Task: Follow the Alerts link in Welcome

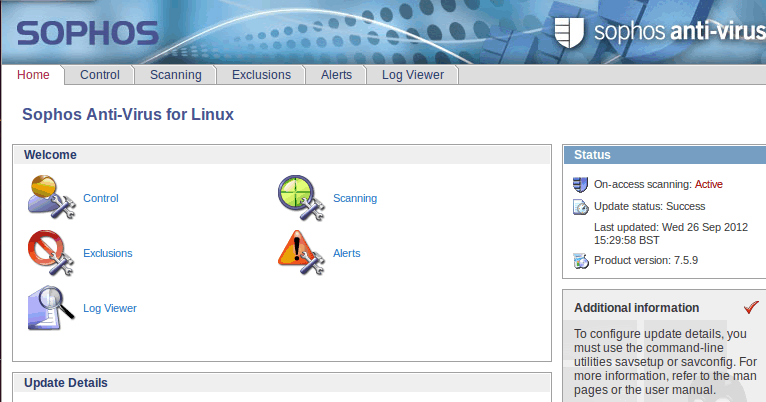Action: point(347,253)
